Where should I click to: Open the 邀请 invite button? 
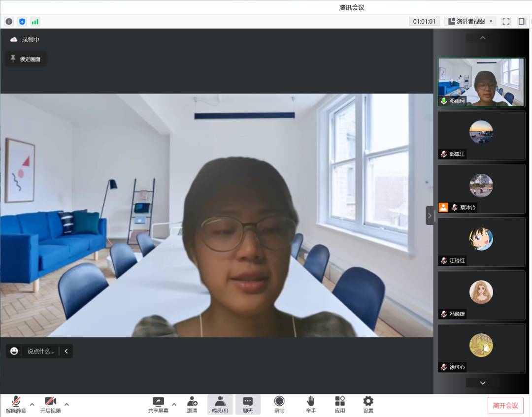click(192, 405)
